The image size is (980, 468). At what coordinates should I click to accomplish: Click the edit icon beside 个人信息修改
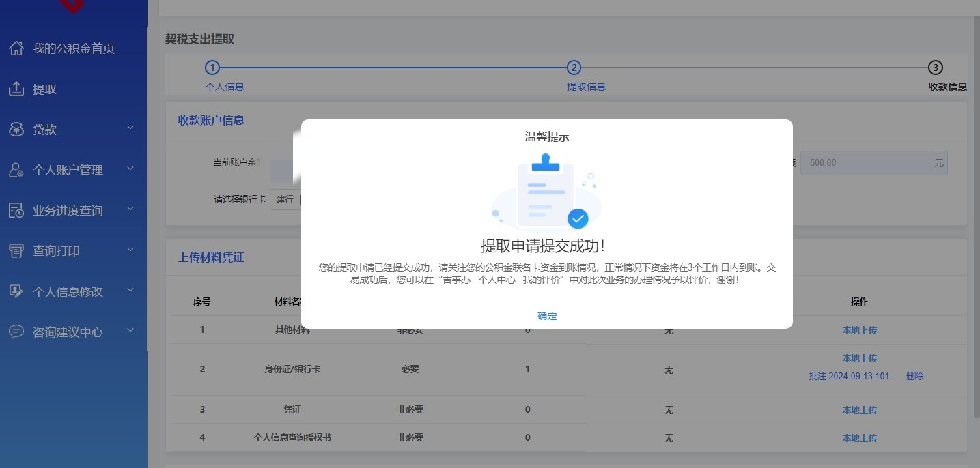(x=16, y=291)
